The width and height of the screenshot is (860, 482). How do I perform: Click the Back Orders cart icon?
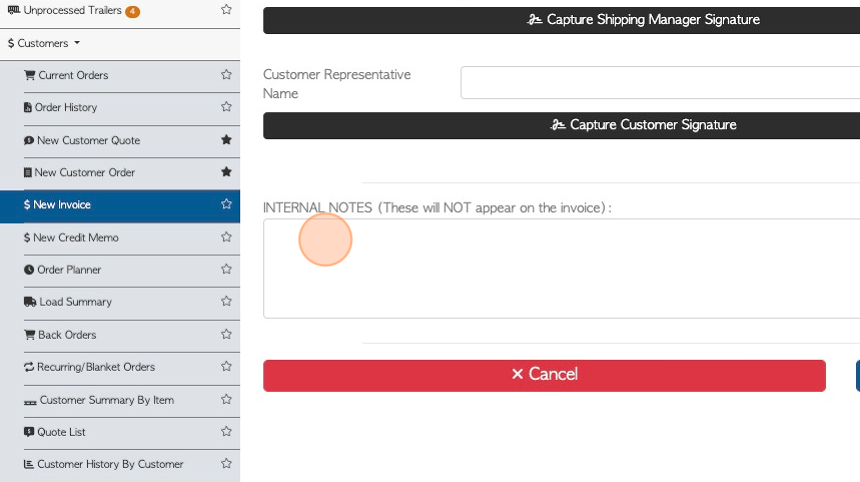click(x=30, y=334)
